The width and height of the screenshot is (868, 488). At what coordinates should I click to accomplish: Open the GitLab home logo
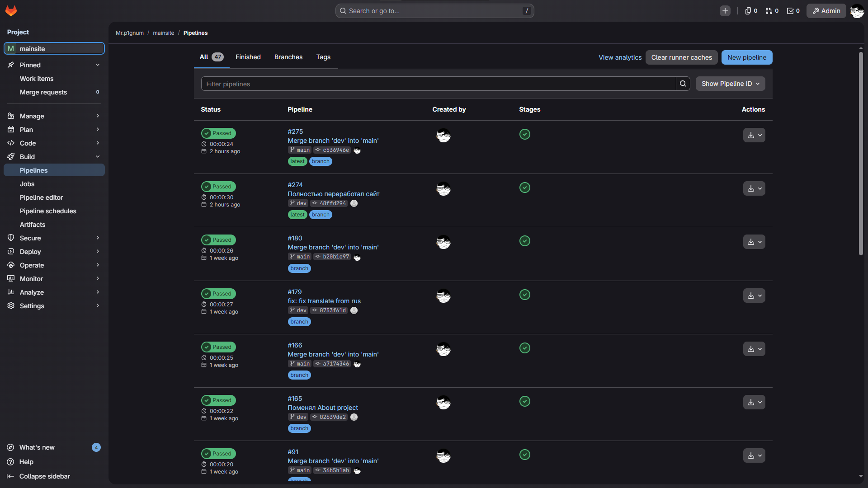point(11,11)
